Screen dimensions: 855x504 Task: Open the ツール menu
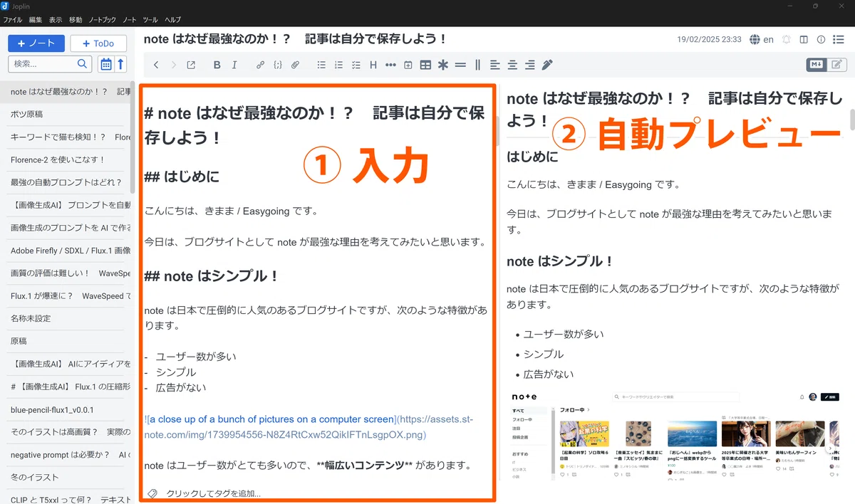[x=150, y=20]
